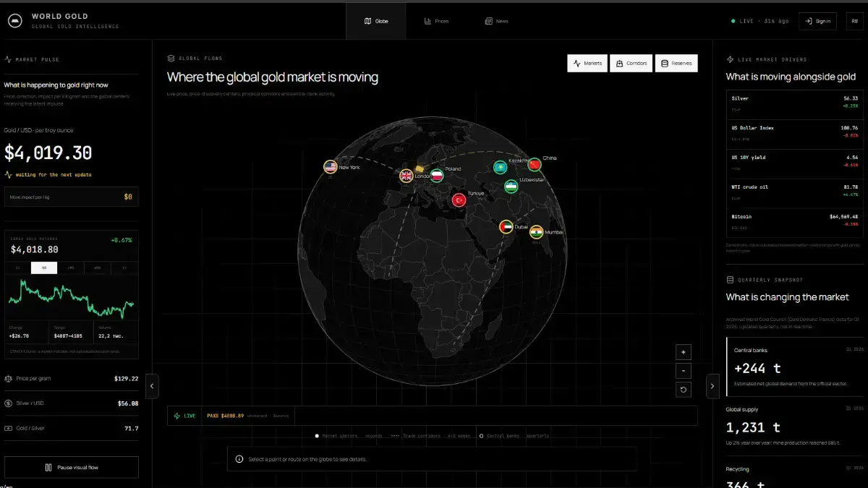Image resolution: width=868 pixels, height=488 pixels.
Task: Click Central banks legend item
Action: (x=514, y=436)
